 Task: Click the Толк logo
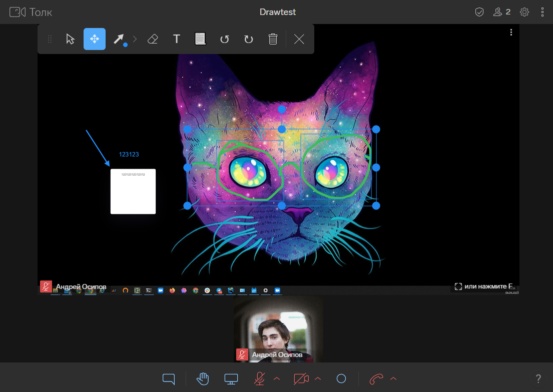point(31,12)
